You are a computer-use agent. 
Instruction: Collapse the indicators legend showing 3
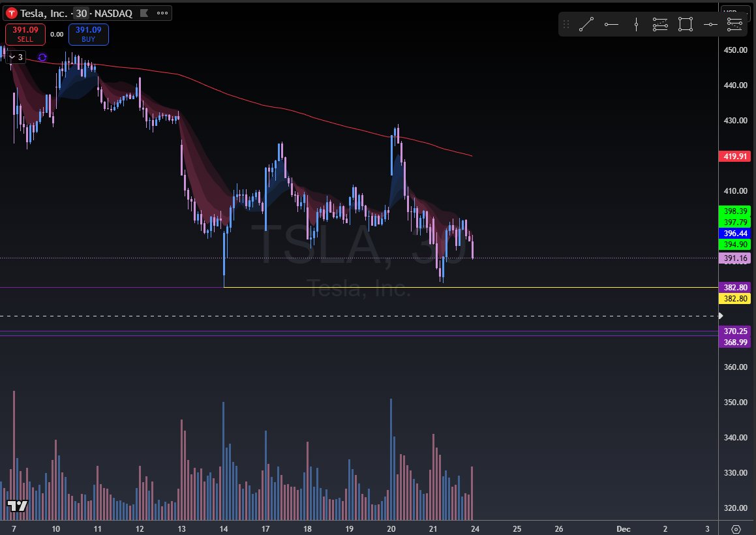pyautogui.click(x=20, y=57)
